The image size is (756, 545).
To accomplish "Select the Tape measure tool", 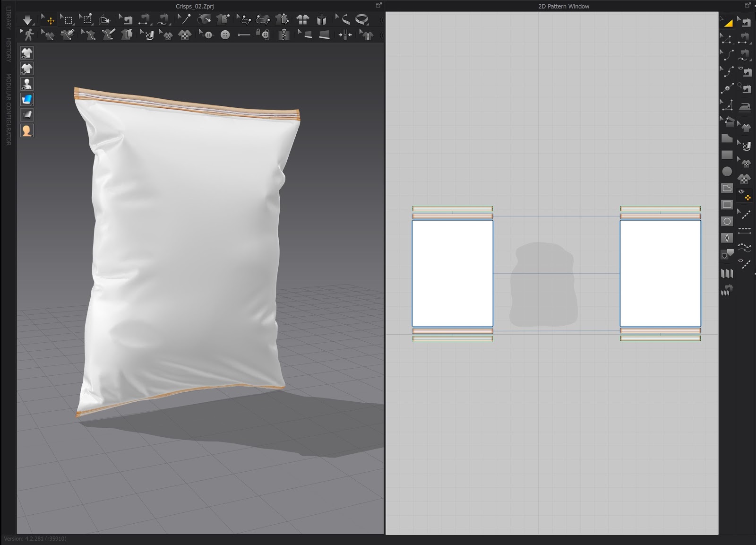I will tap(361, 20).
